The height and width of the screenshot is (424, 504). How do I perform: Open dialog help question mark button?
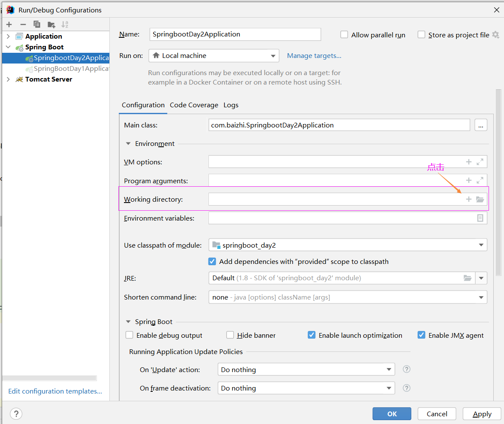point(16,414)
